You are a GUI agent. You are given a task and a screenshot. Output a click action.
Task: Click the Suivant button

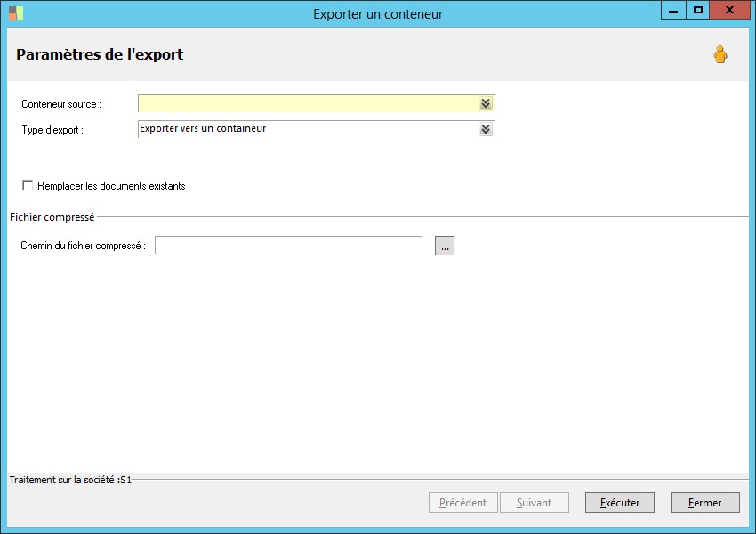pos(535,503)
